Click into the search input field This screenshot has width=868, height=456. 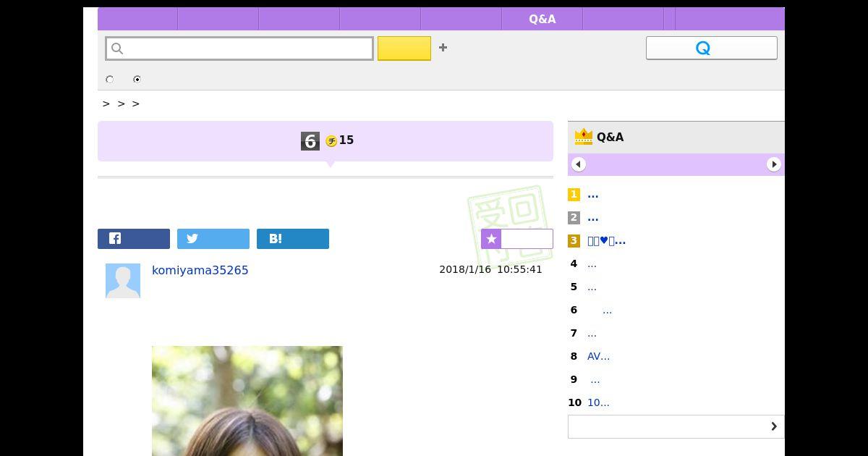click(x=239, y=48)
